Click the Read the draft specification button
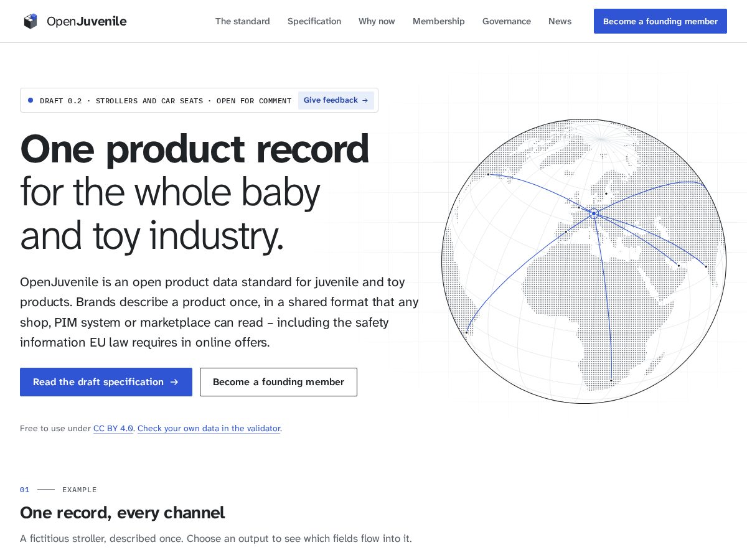Screen dimensions: 747x560 coord(106,382)
